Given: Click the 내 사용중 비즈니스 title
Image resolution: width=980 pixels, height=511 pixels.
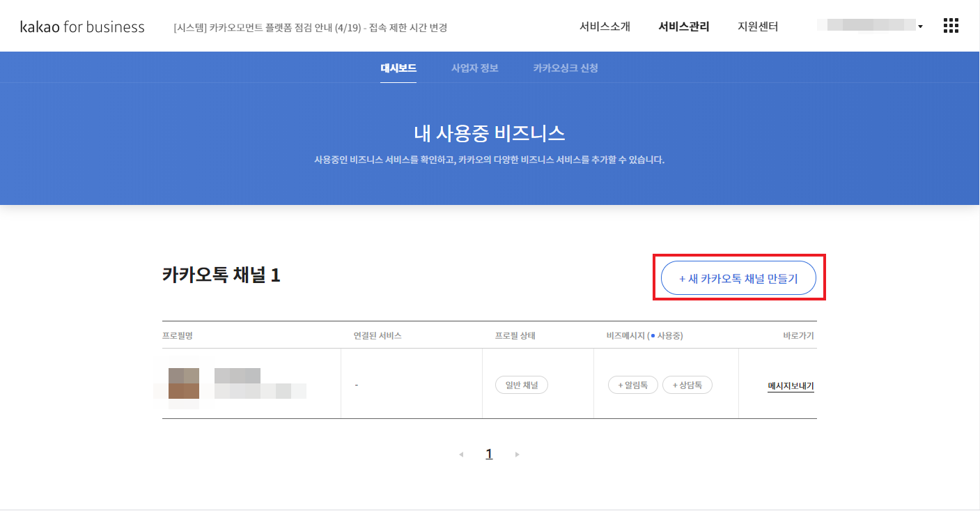Looking at the screenshot, I should [489, 133].
